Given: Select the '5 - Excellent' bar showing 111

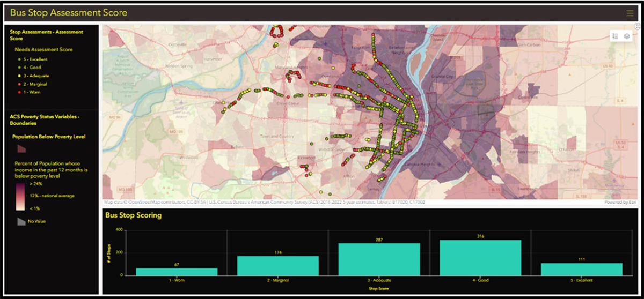Looking at the screenshot, I should (x=582, y=269).
